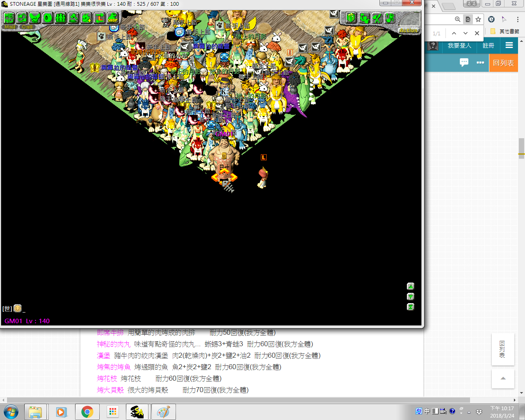Click the zoom magnifier in Chrome address bar
Viewport: 525px width, 420px height.
coord(458,19)
